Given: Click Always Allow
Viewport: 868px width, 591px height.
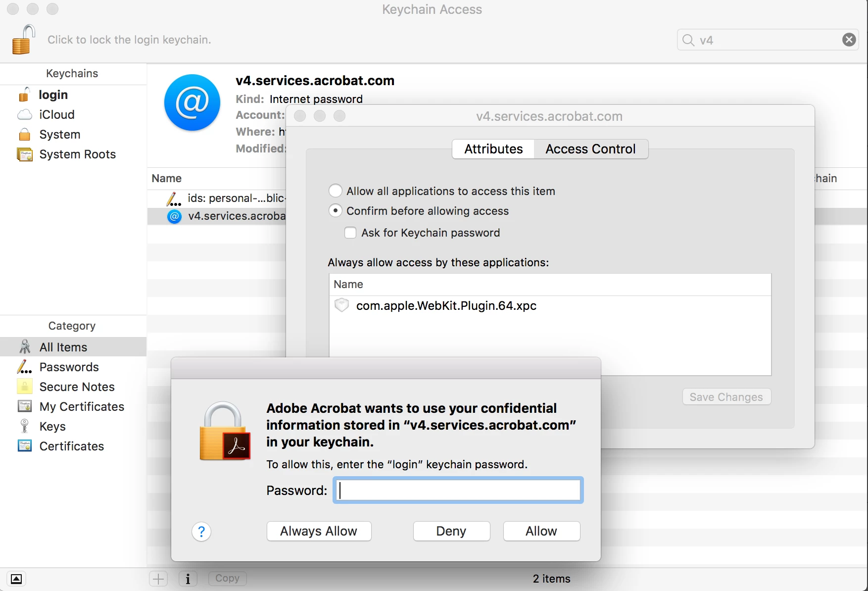Looking at the screenshot, I should (319, 531).
